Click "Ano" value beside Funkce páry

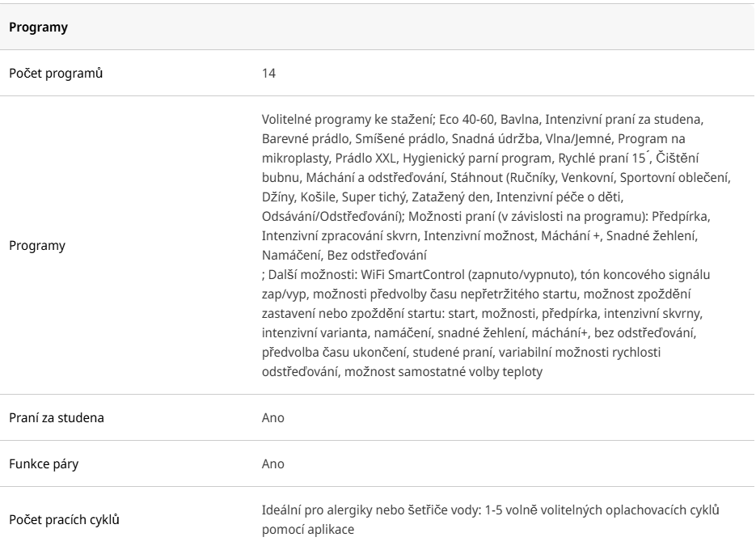tap(273, 464)
